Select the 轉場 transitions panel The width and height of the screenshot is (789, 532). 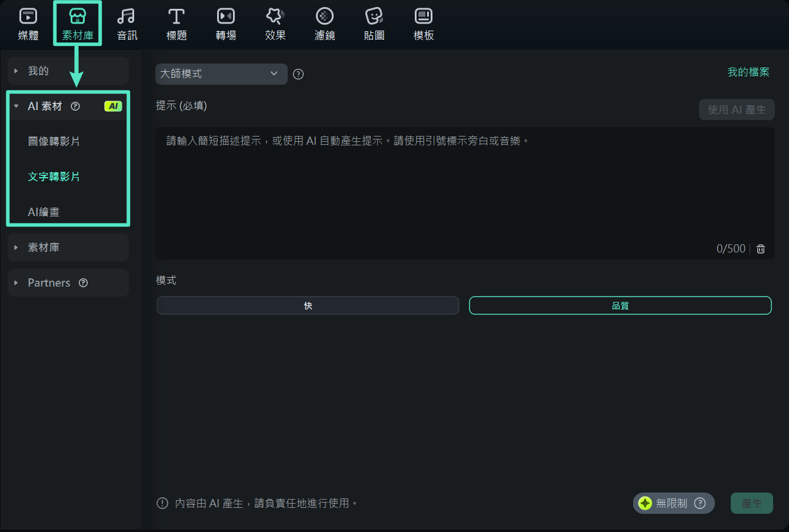(x=225, y=24)
